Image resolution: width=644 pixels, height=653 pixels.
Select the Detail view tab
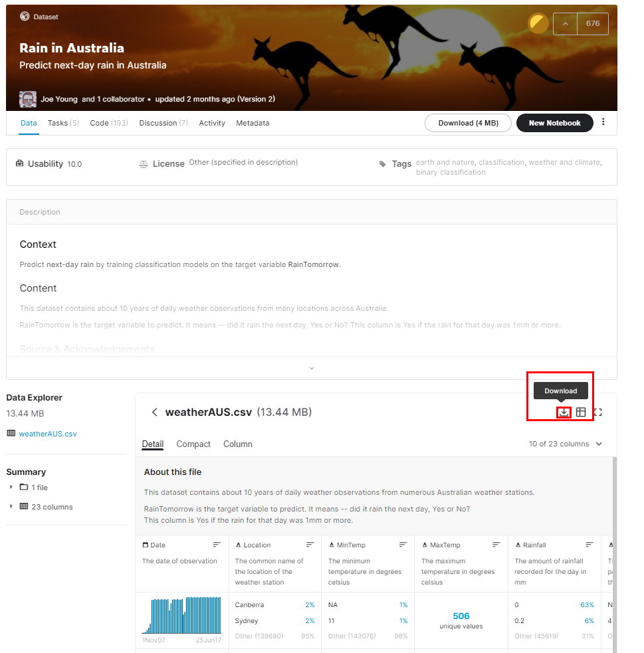pos(153,444)
